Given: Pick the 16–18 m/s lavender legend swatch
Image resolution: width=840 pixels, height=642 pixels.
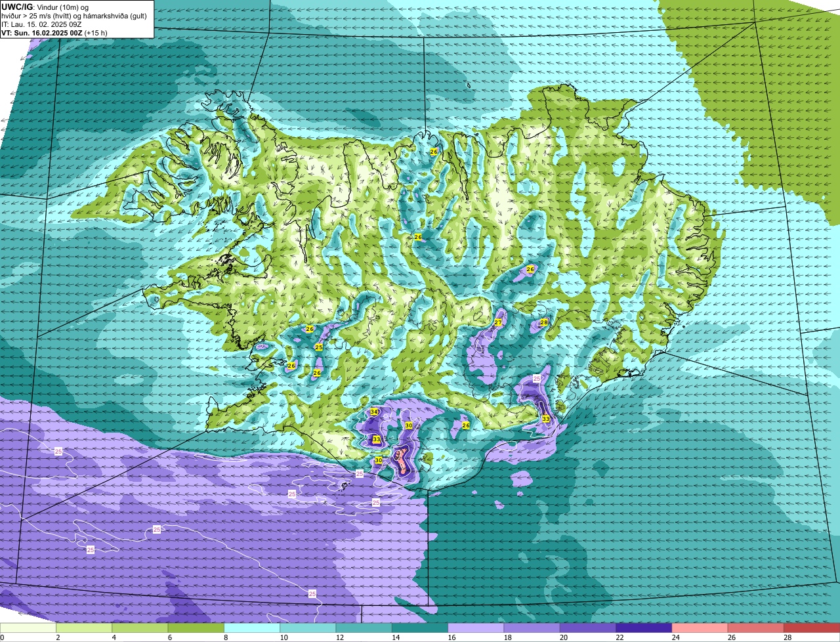Looking at the screenshot, I should coord(476,628).
